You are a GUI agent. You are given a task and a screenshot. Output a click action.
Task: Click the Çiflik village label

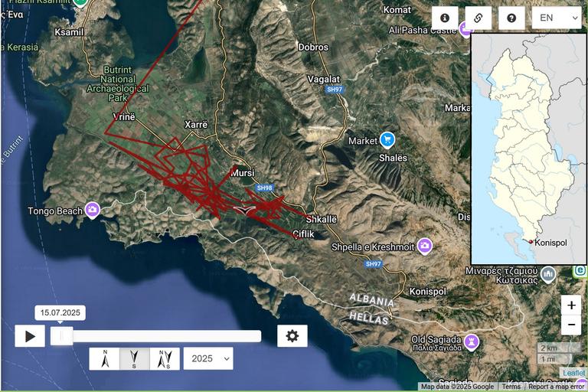tap(303, 234)
